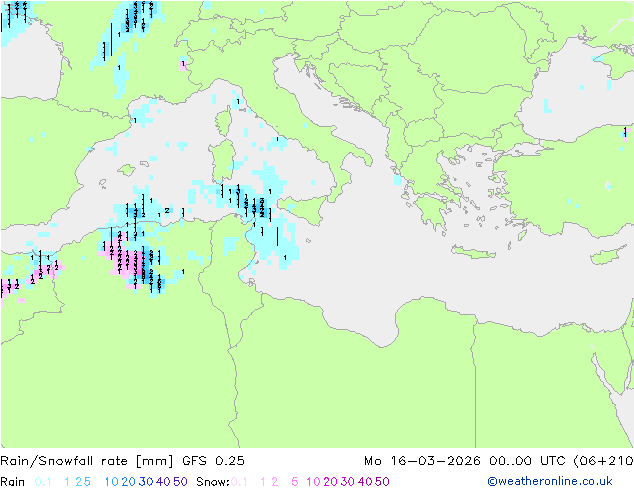
Task: Click the 'Rain/Snowfall rate [mm]' title text
Action: (87, 461)
